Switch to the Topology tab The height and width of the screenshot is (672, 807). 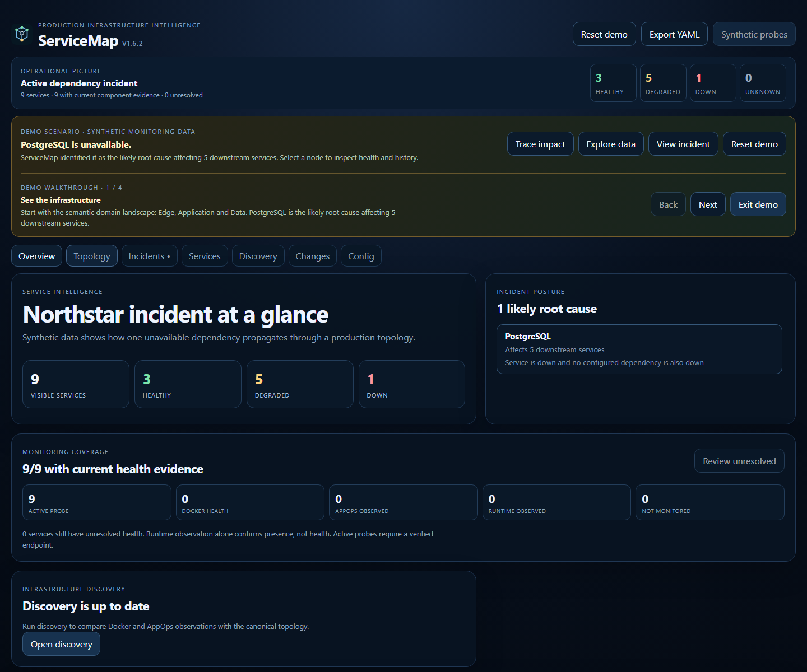(x=92, y=256)
